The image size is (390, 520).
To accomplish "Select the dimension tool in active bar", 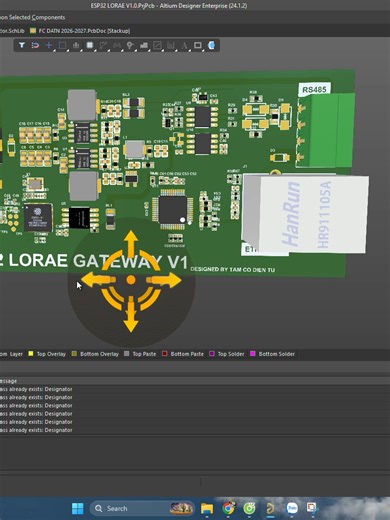I will 171,45.
